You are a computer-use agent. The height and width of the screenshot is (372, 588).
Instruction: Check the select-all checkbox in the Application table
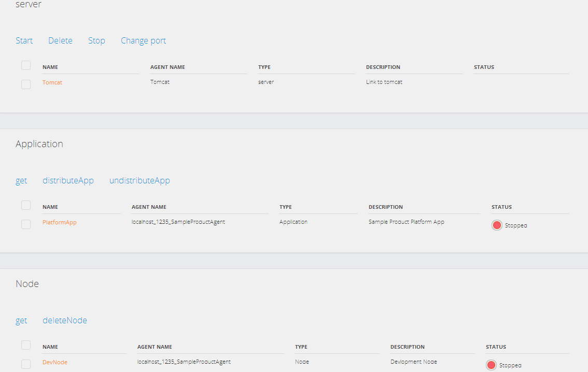(x=26, y=205)
